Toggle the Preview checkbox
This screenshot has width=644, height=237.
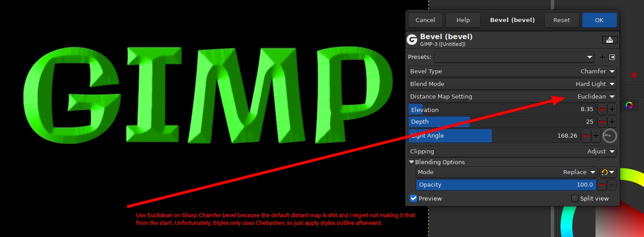pos(426,198)
